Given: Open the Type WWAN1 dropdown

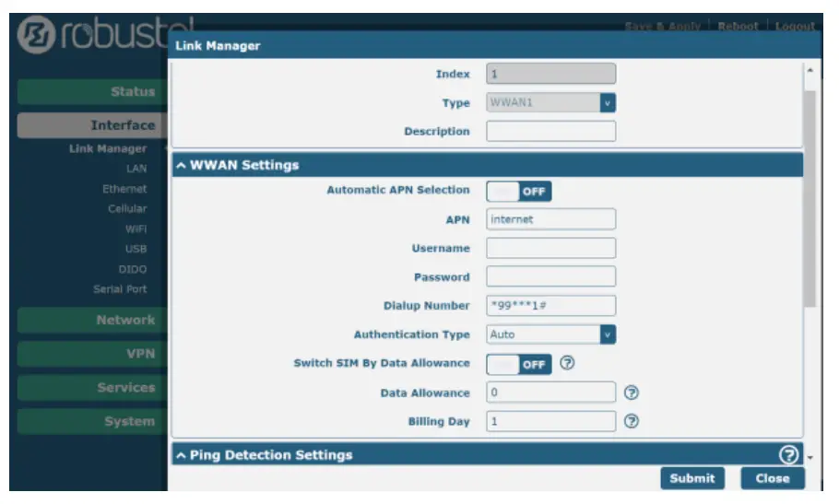Looking at the screenshot, I should point(550,102).
